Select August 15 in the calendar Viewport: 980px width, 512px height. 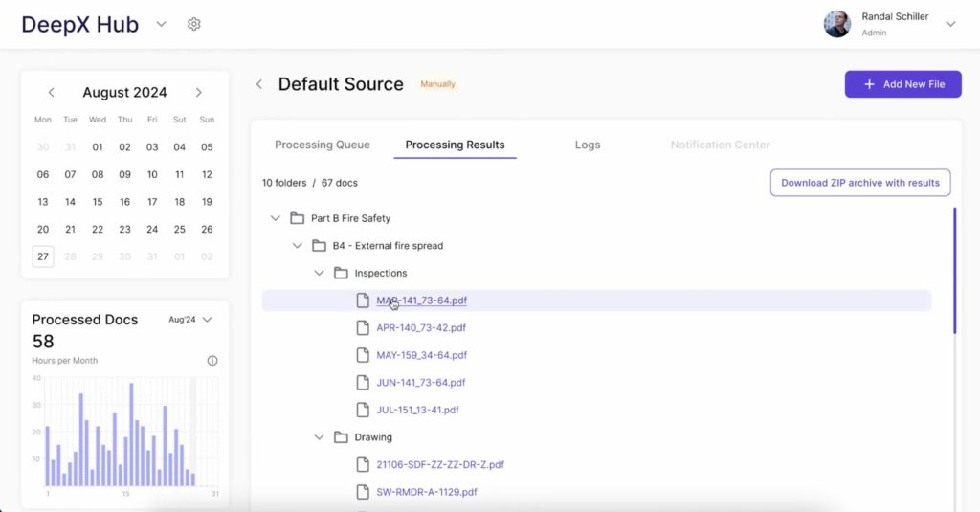[98, 202]
